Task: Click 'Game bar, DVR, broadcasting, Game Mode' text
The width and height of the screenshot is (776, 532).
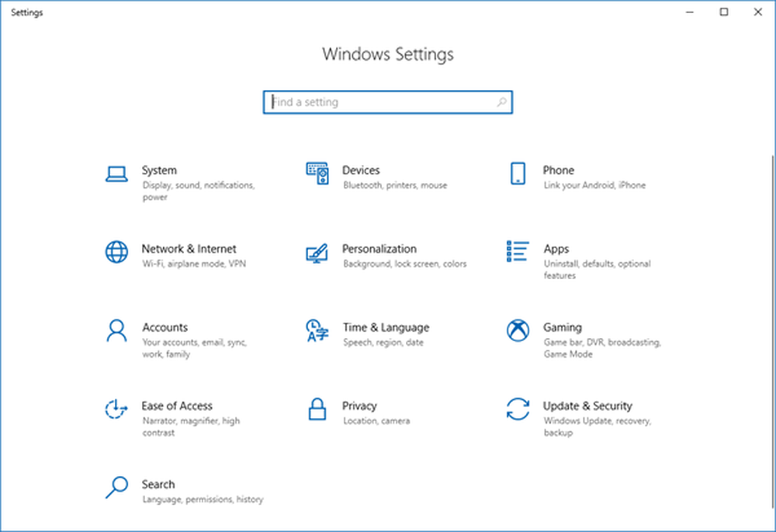Action: point(602,348)
